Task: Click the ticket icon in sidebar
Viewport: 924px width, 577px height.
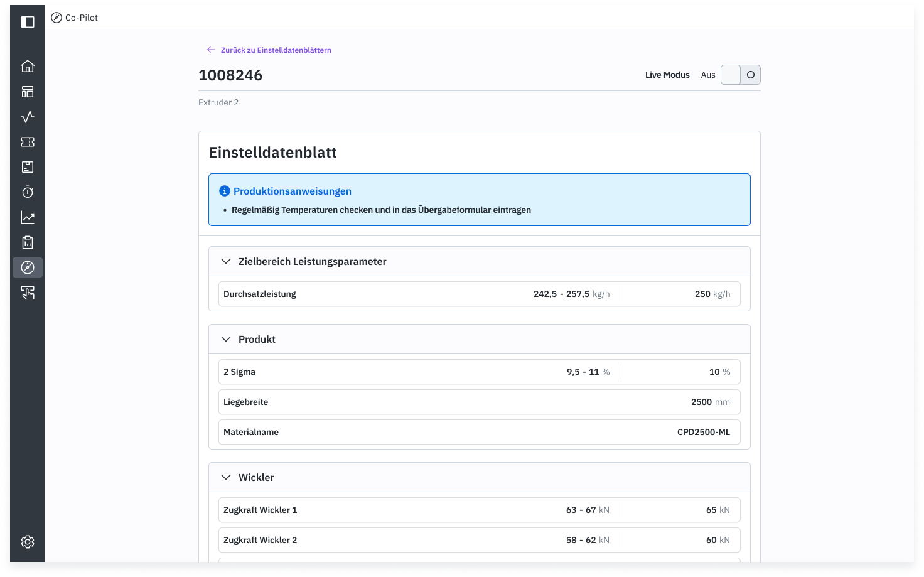Action: tap(28, 142)
